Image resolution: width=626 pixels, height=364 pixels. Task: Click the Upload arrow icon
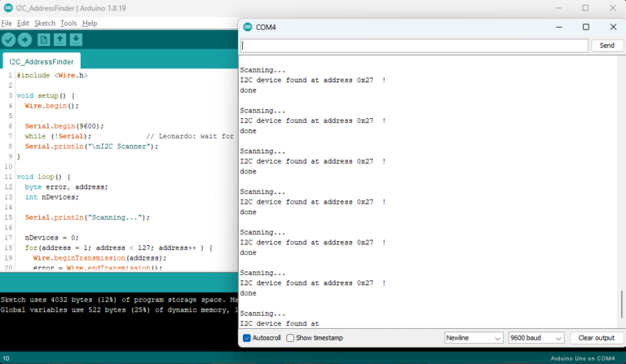tap(25, 39)
